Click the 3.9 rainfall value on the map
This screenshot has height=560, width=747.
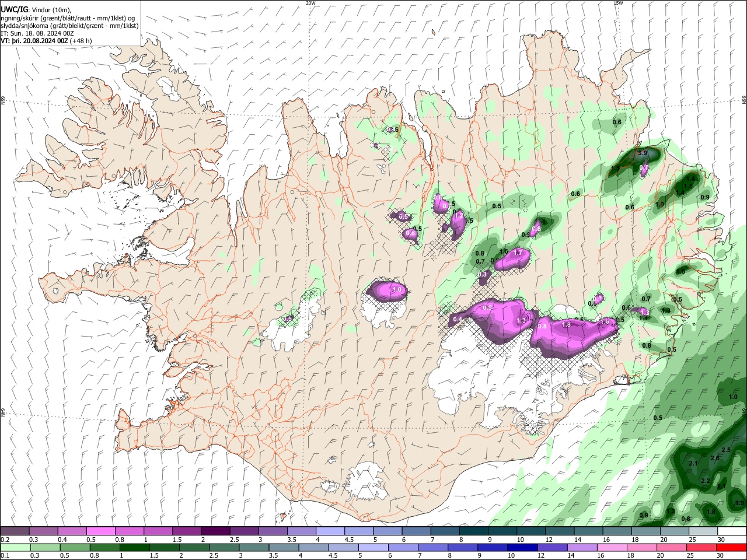(643, 153)
